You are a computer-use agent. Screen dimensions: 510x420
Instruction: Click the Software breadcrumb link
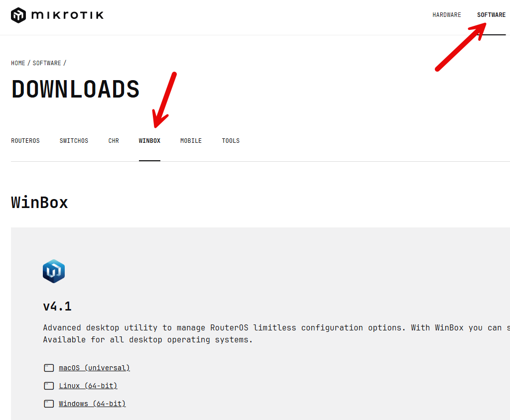click(x=47, y=63)
